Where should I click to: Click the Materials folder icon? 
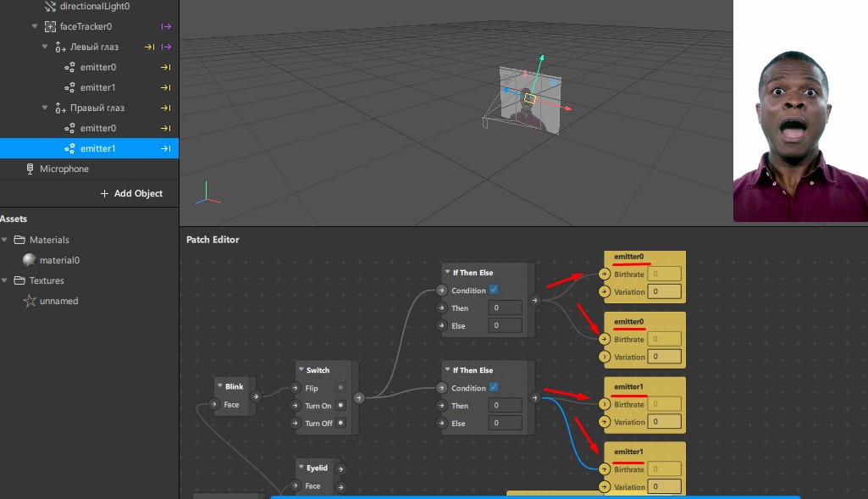(x=19, y=240)
